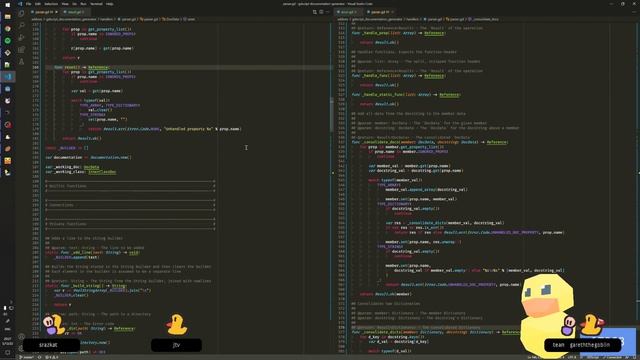Screen dimensions: 640x360
Task: Open the Terminal menu
Action: pyautogui.click(x=96, y=4)
